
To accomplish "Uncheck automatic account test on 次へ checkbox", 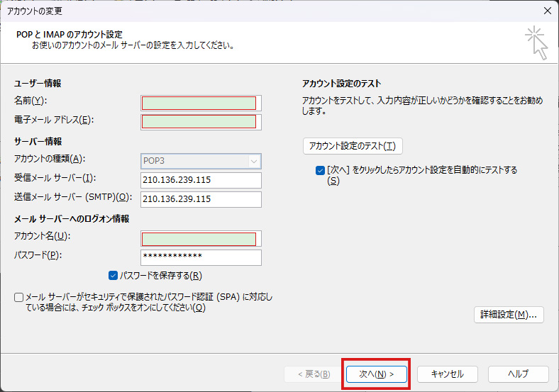I will pos(320,170).
